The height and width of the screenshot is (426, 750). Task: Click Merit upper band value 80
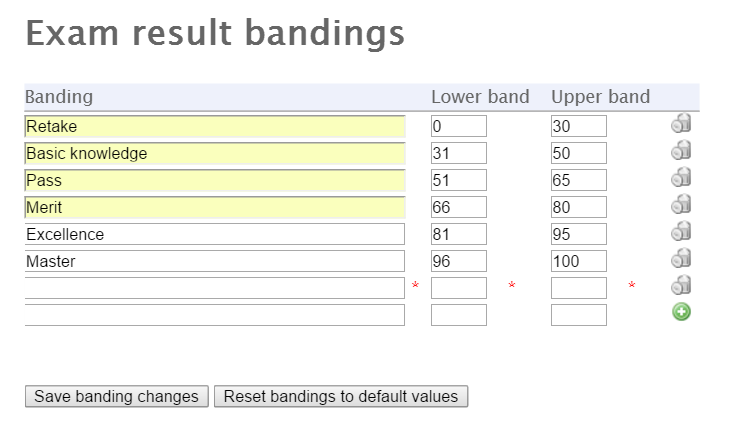pyautogui.click(x=578, y=208)
